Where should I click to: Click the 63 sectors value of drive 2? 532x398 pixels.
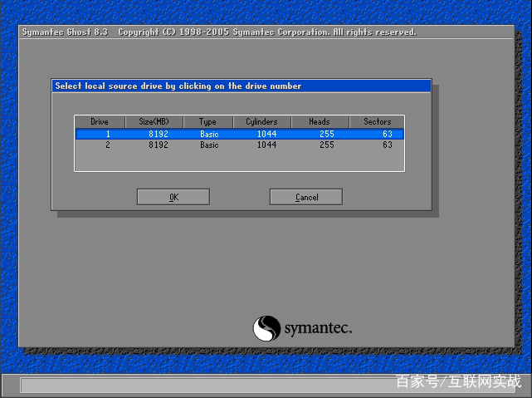(388, 145)
